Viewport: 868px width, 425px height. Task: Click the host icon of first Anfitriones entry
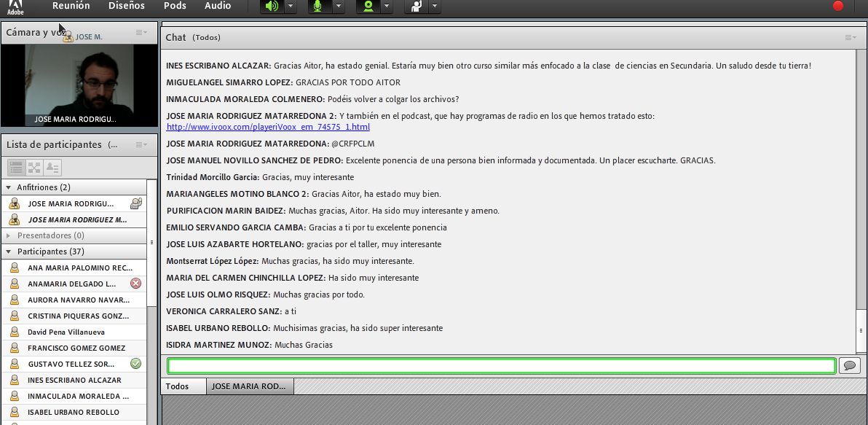[x=15, y=203]
